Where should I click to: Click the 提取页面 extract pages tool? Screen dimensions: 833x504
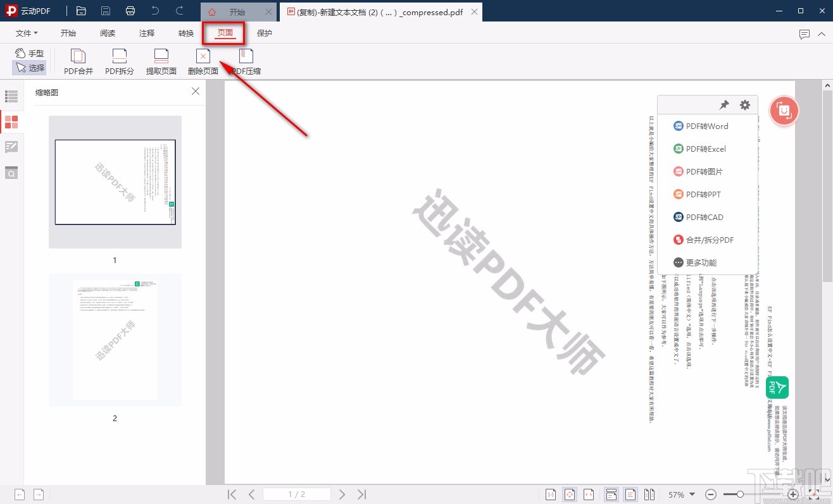pyautogui.click(x=161, y=62)
